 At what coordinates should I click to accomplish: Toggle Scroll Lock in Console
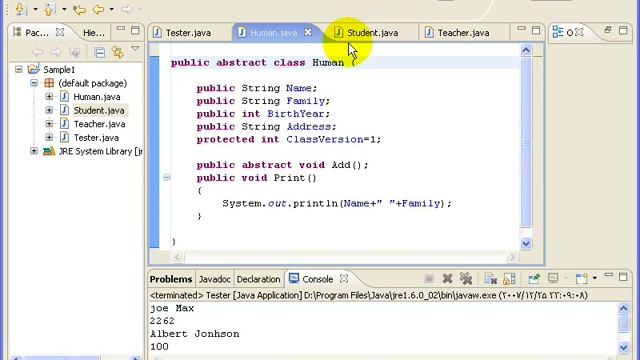[509, 279]
